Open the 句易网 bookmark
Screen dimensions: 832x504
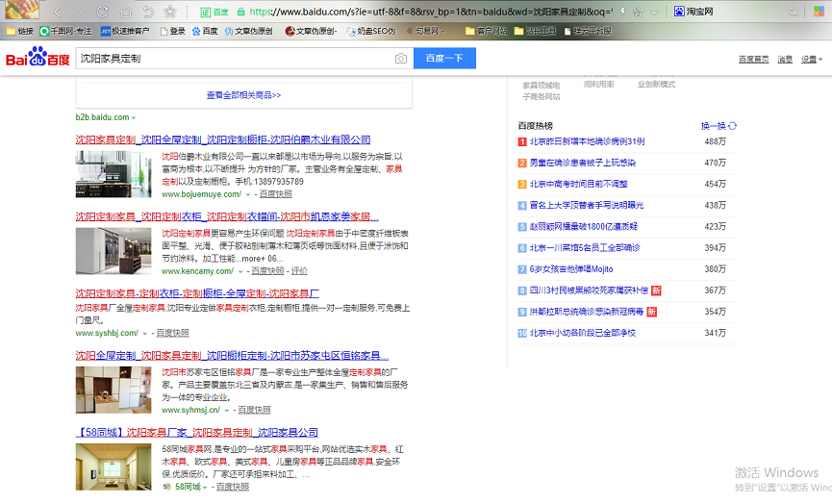[425, 31]
